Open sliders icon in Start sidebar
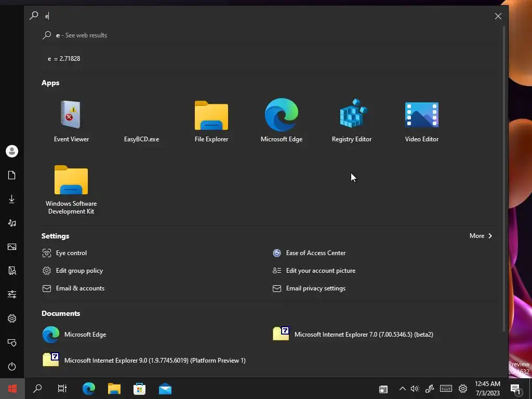Screen dimensions: 532x399 [x=12, y=294]
